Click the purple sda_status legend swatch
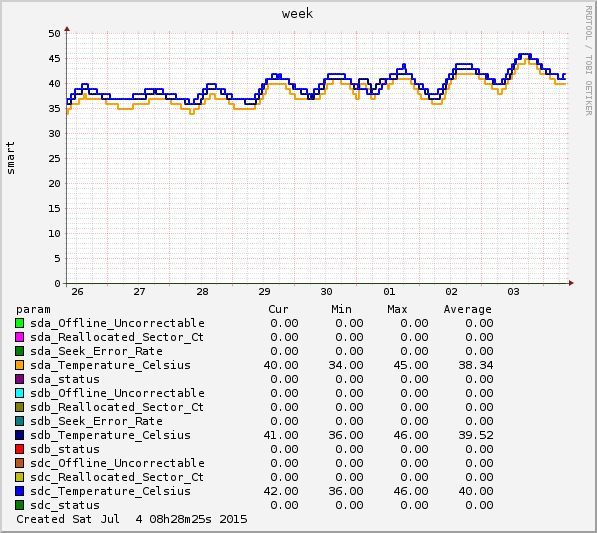597x533 pixels. (x=19, y=379)
